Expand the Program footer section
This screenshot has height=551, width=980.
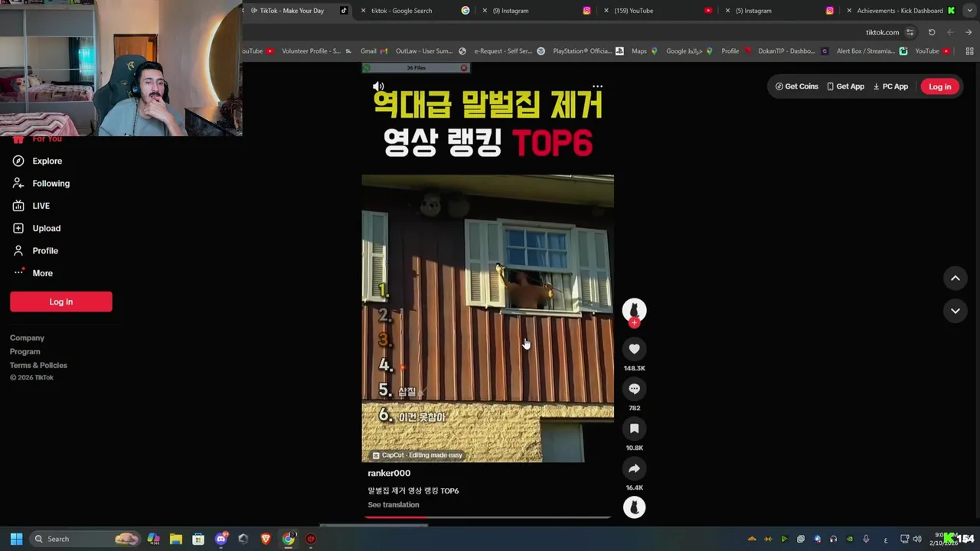[24, 351]
